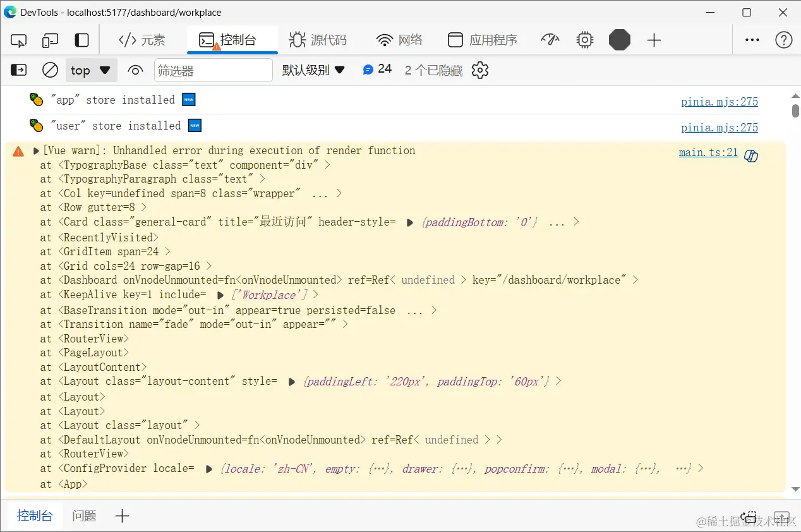Open the 默认级别 log level dropdown

pos(313,70)
